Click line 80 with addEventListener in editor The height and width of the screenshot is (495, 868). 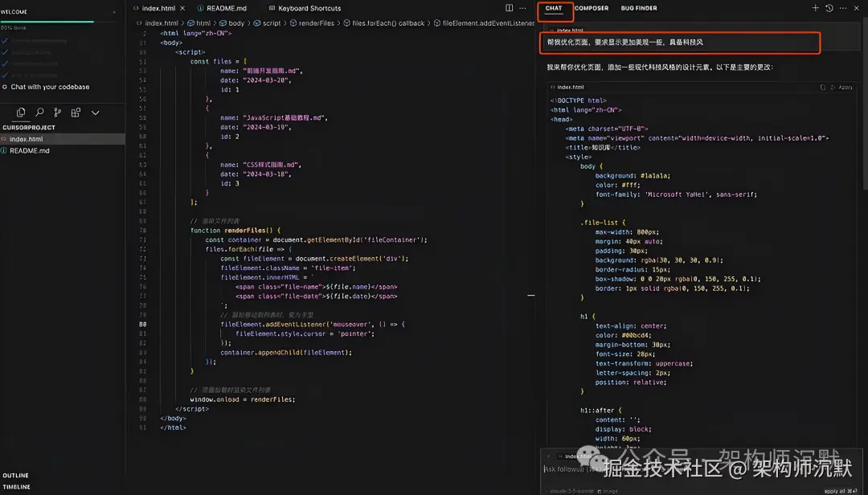312,325
